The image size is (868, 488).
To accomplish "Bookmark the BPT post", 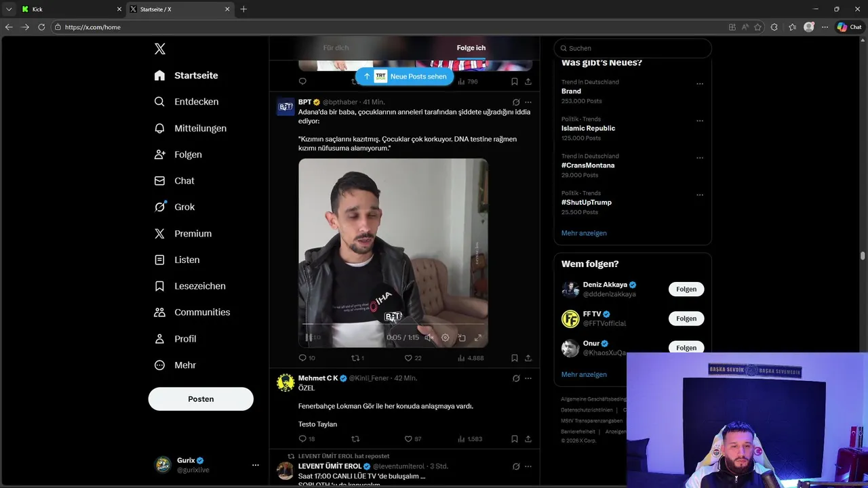I will (515, 358).
